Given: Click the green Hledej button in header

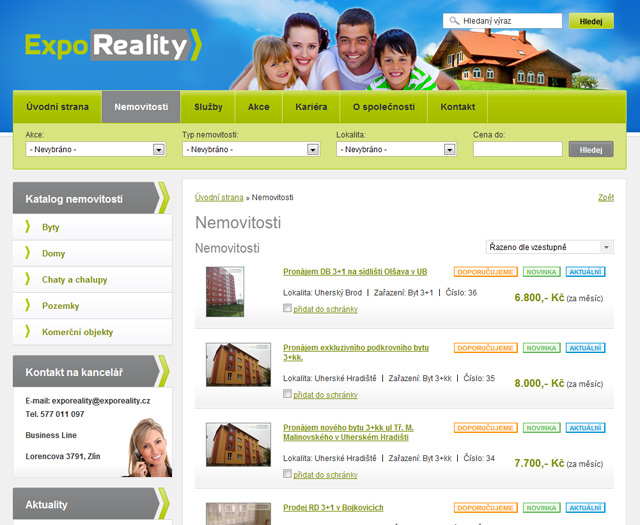Looking at the screenshot, I should pos(591,21).
